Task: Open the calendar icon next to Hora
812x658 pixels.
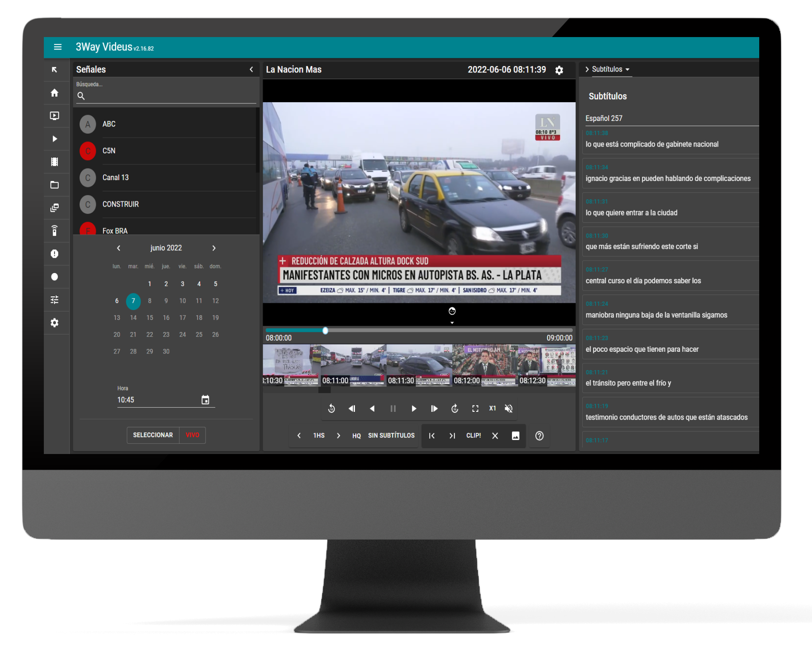Action: [x=205, y=400]
